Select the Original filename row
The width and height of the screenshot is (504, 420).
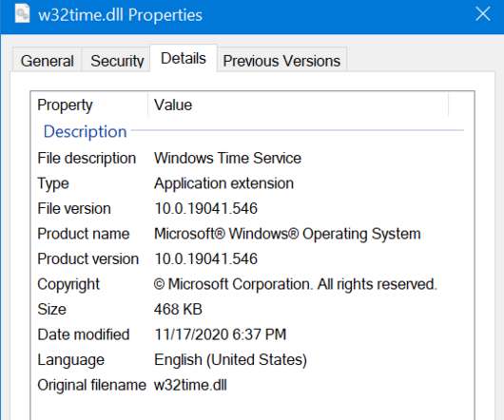click(252, 385)
